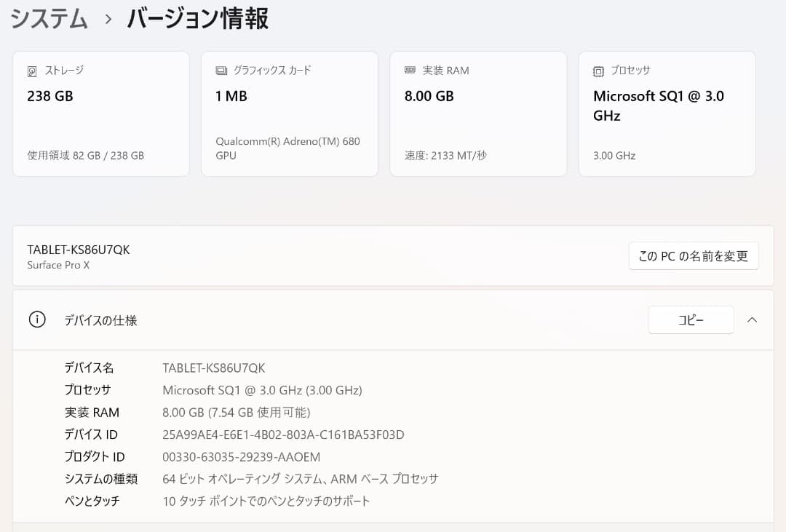The width and height of the screenshot is (786, 532).
Task: Click コピー to copy device specs
Action: (690, 319)
